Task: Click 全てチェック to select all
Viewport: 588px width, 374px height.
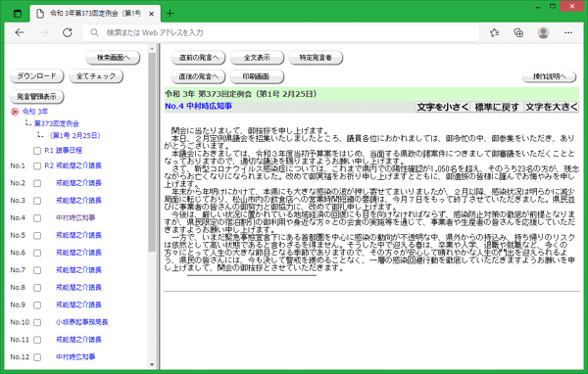Action: (96, 76)
